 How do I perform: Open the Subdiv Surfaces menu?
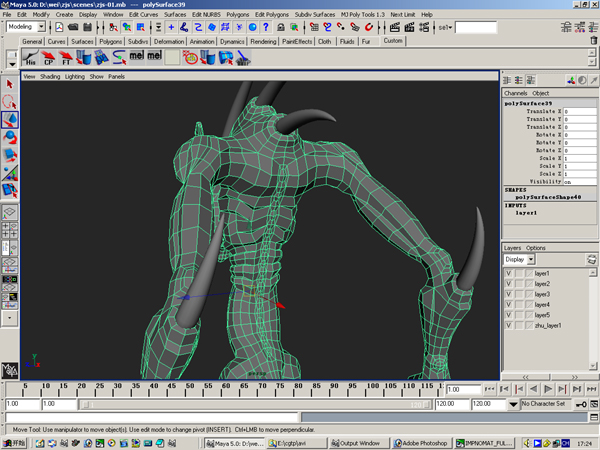click(315, 15)
